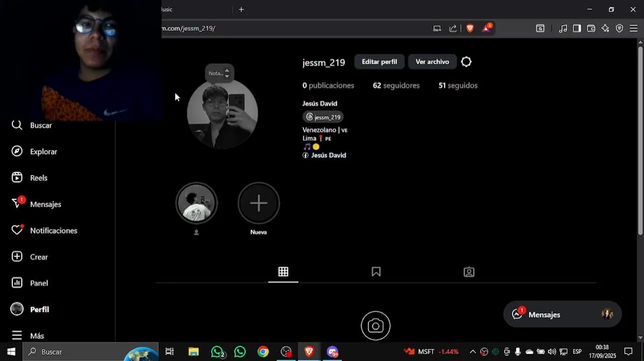The width and height of the screenshot is (644, 361).
Task: Open Explorar compass icon
Action: click(17, 151)
